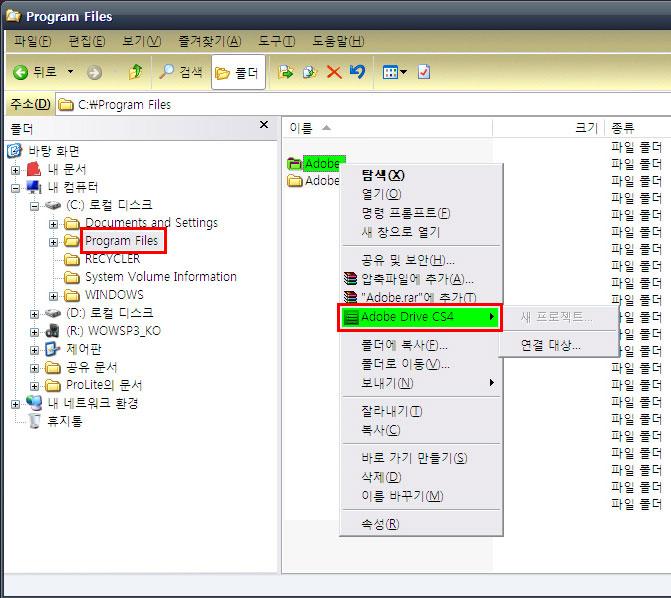Click "Adobe.rar"에 추가(T) entry
Image resolution: width=671 pixels, height=598 pixels.
(421, 297)
